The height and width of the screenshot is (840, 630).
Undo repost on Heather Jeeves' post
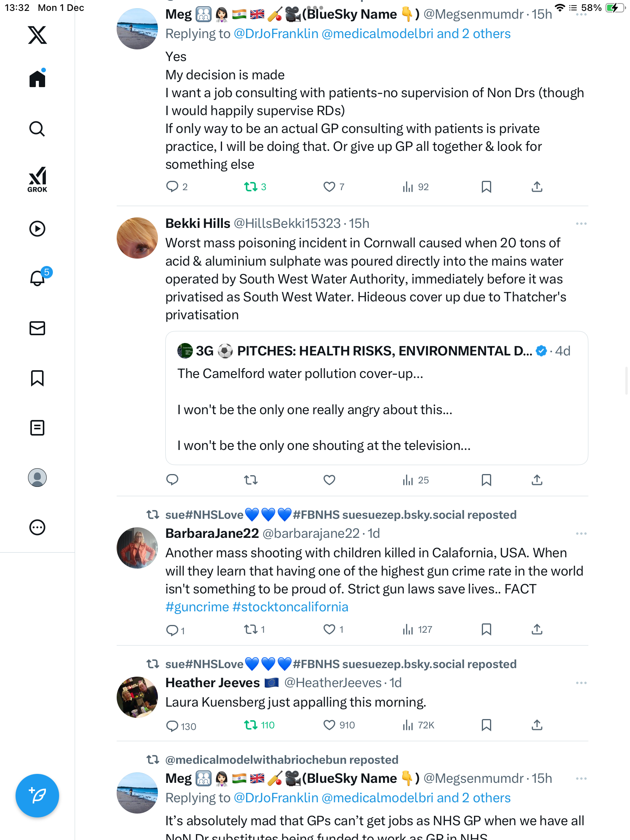(x=251, y=725)
